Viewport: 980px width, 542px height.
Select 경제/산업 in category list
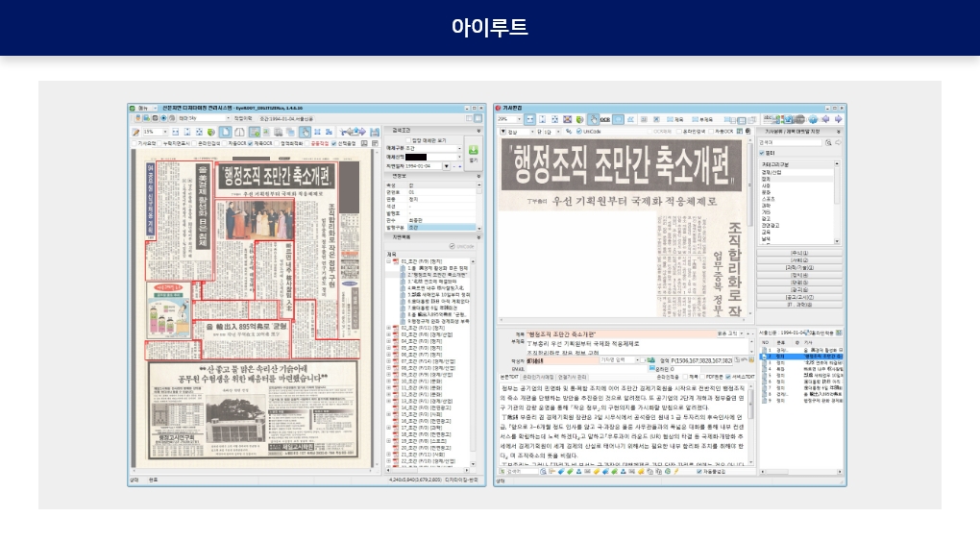[772, 173]
